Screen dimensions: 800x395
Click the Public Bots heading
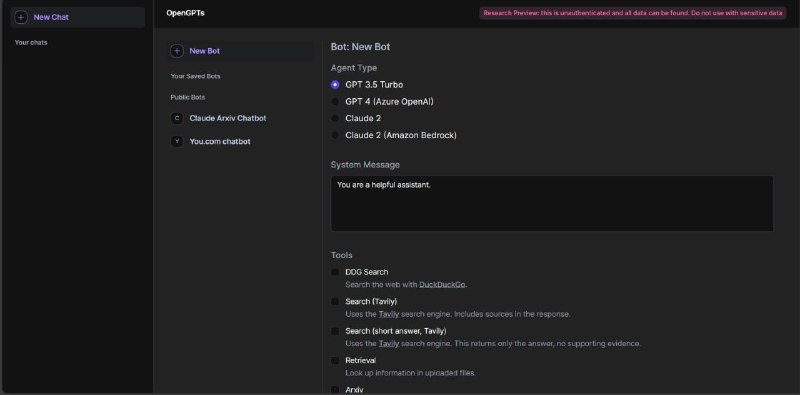coord(188,97)
